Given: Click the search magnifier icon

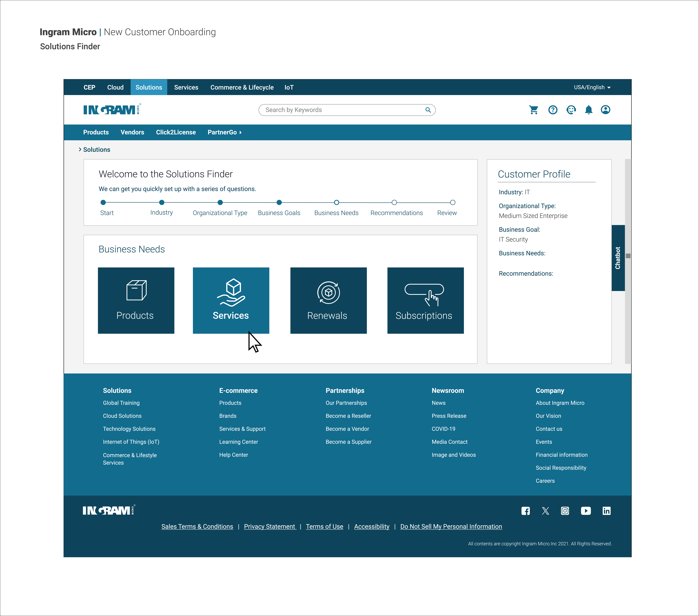Looking at the screenshot, I should point(428,110).
